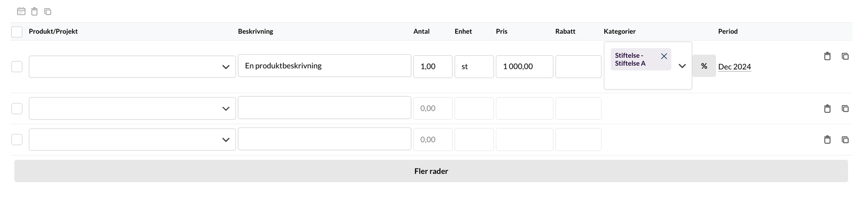Duplicate the third row with its copy icon
The image size is (868, 200).
tap(845, 140)
